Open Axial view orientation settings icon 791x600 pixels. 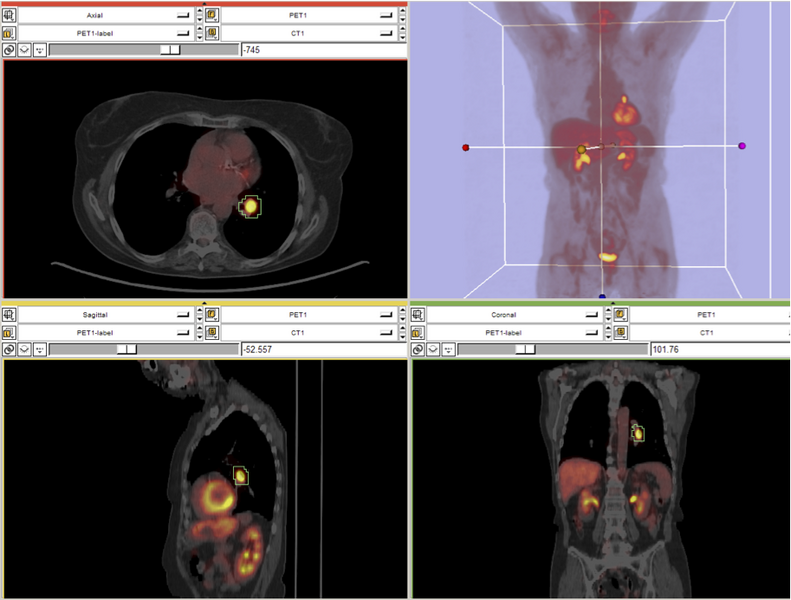coord(9,15)
